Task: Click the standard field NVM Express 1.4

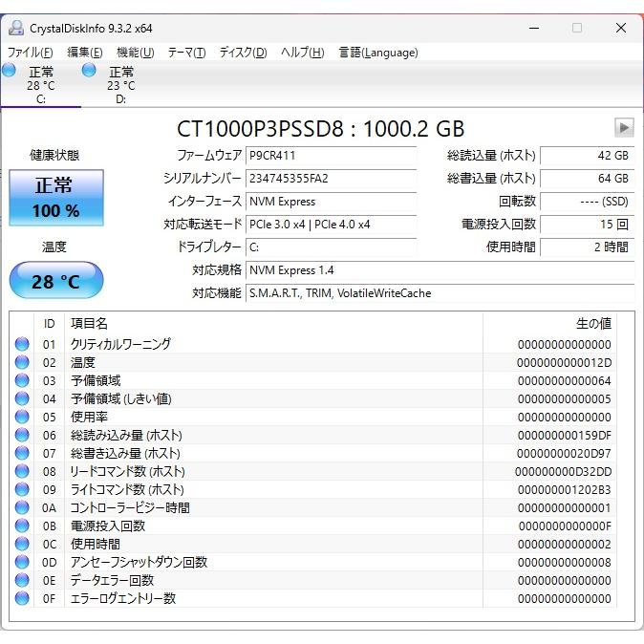Action: coord(440,270)
